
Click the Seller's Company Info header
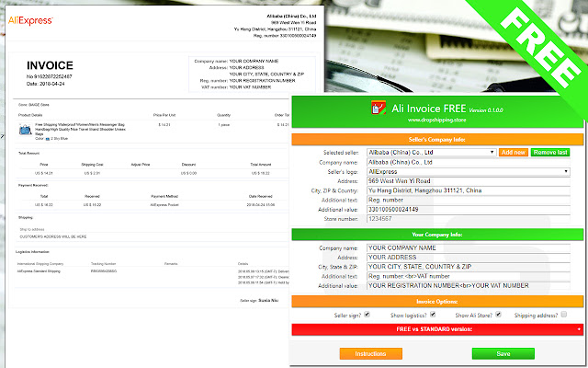pyautogui.click(x=437, y=139)
